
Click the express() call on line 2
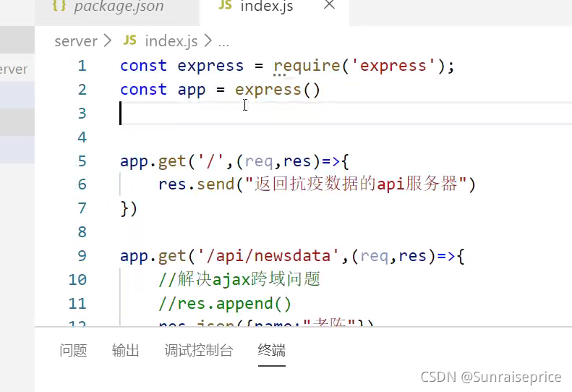pyautogui.click(x=278, y=90)
